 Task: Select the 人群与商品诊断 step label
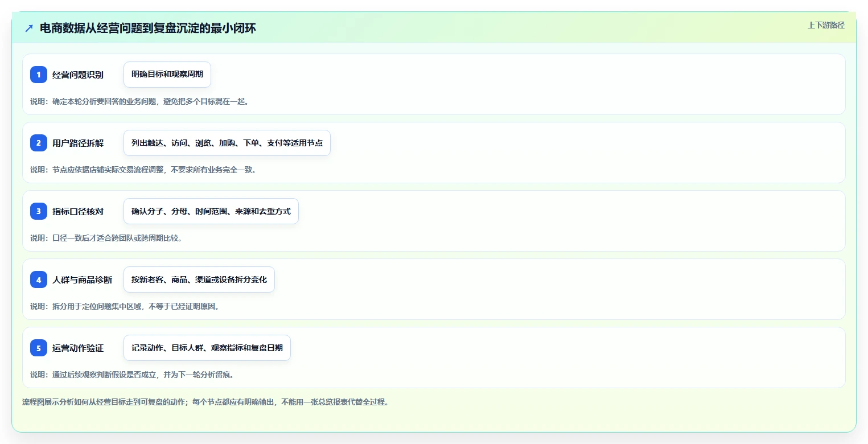82,279
